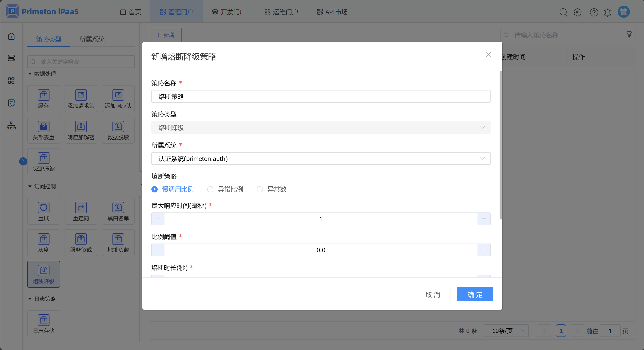Click the 策略名称 input field

pyautogui.click(x=321, y=97)
